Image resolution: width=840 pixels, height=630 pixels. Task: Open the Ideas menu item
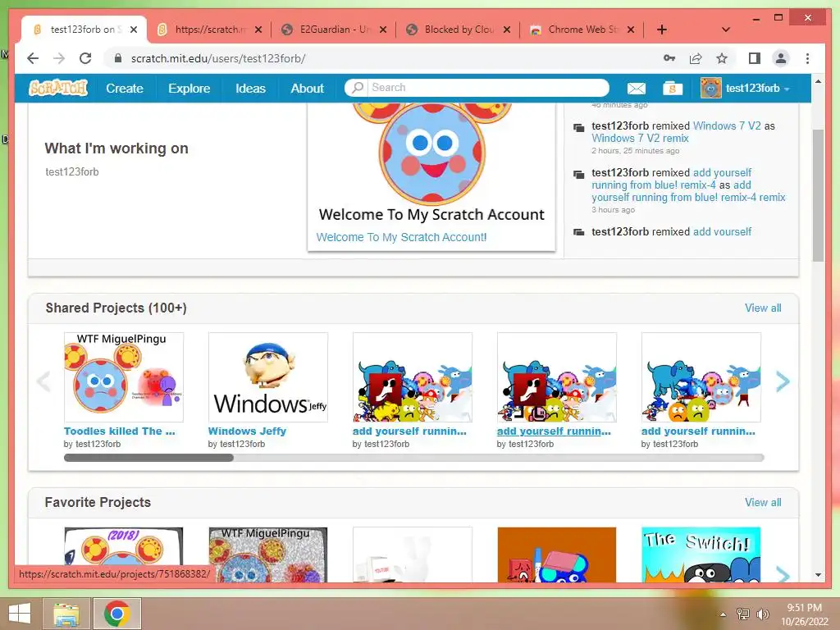(x=250, y=89)
